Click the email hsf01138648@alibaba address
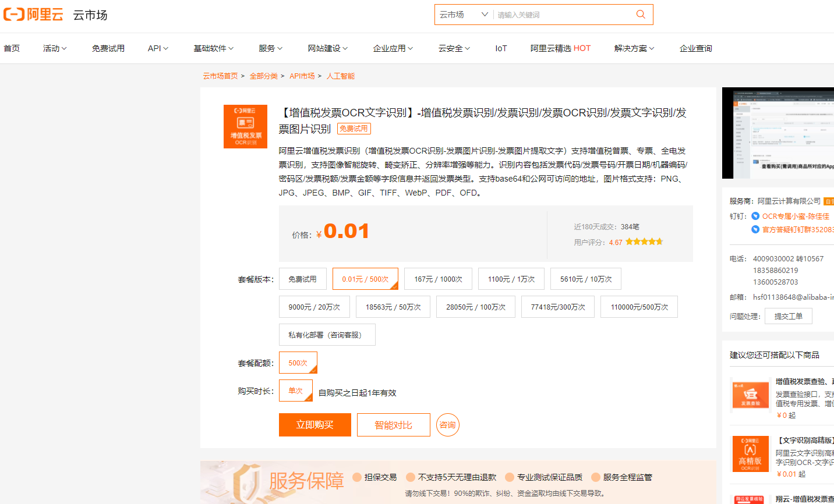The width and height of the screenshot is (834, 504). point(793,297)
